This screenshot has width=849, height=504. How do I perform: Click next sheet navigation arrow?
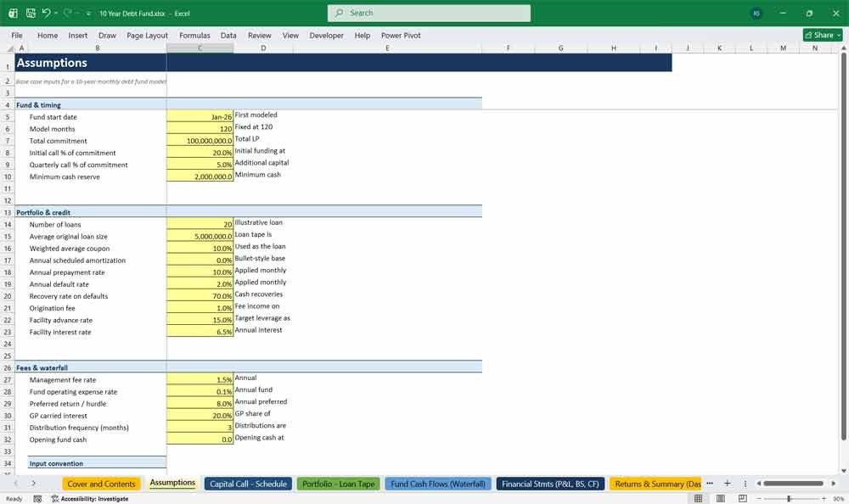pos(33,483)
